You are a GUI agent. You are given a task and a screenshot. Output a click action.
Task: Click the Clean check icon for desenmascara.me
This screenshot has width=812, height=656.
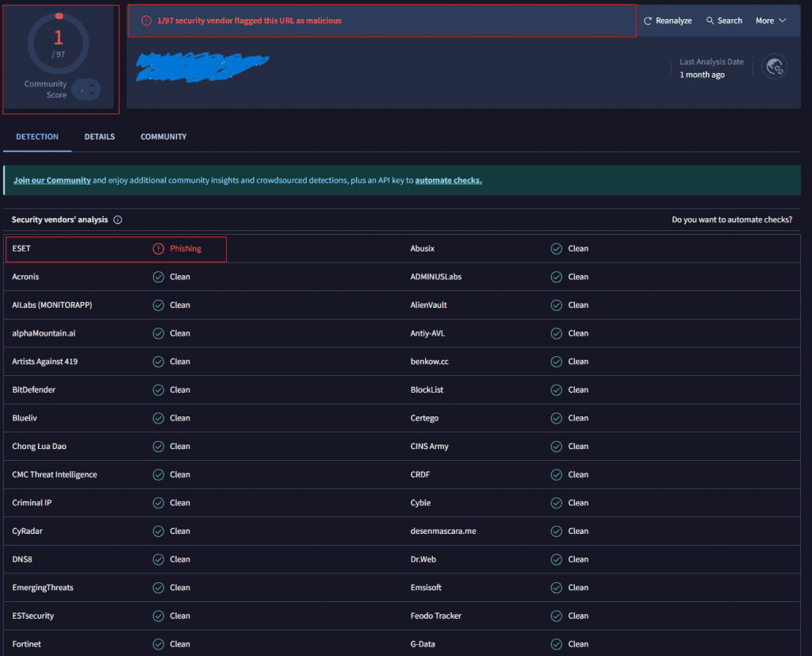[557, 531]
